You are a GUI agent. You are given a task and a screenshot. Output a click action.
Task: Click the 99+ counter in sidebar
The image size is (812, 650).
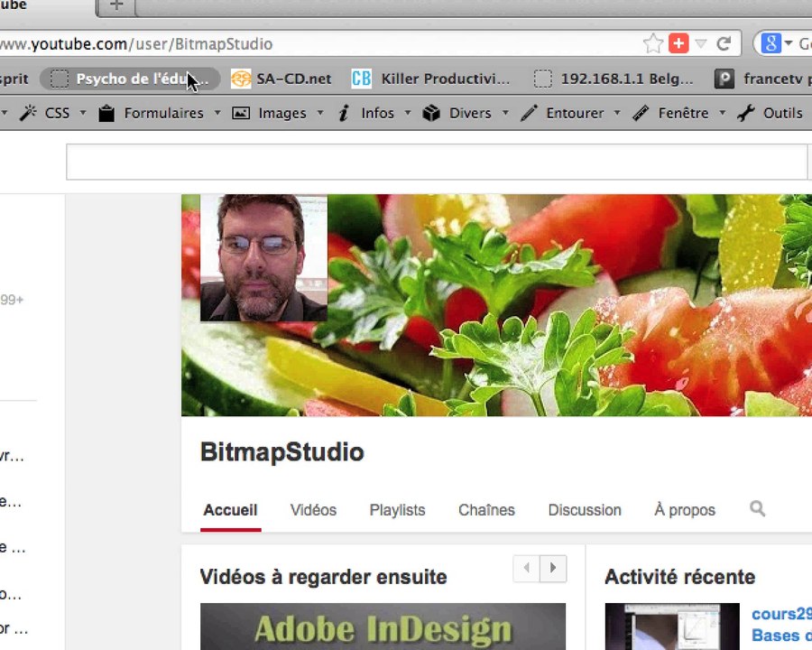[12, 300]
